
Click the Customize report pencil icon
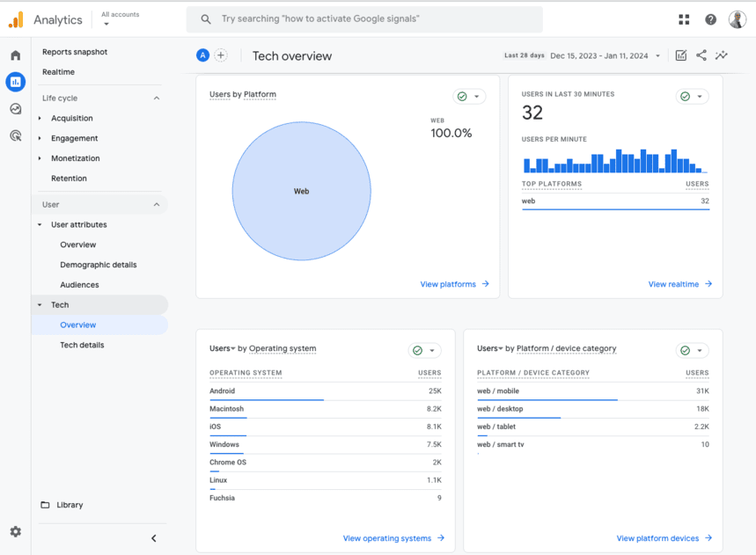click(x=681, y=55)
